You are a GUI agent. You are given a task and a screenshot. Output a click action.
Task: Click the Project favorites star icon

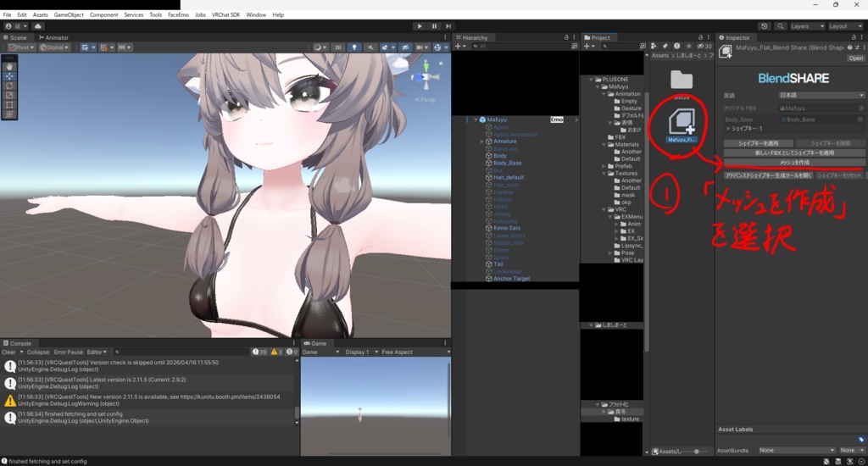click(688, 47)
